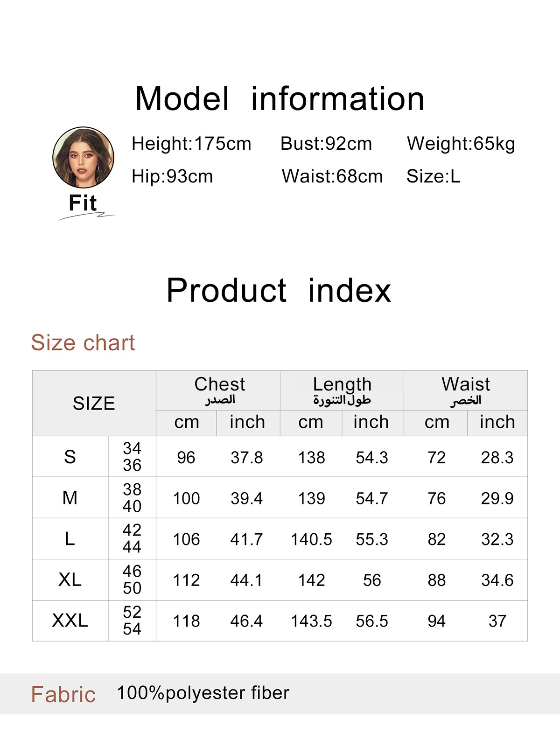Click the Fabric label
Viewport: 560px width, 746px height.
[x=63, y=694]
